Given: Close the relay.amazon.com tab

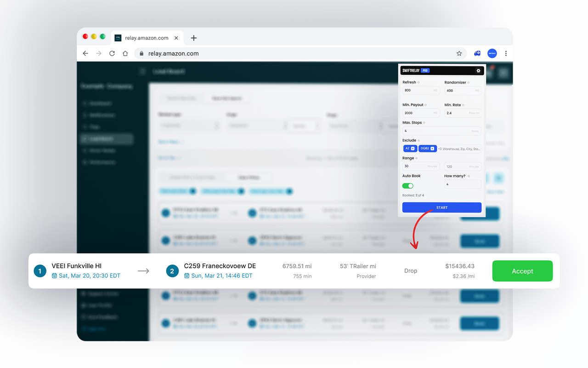Looking at the screenshot, I should pos(176,38).
